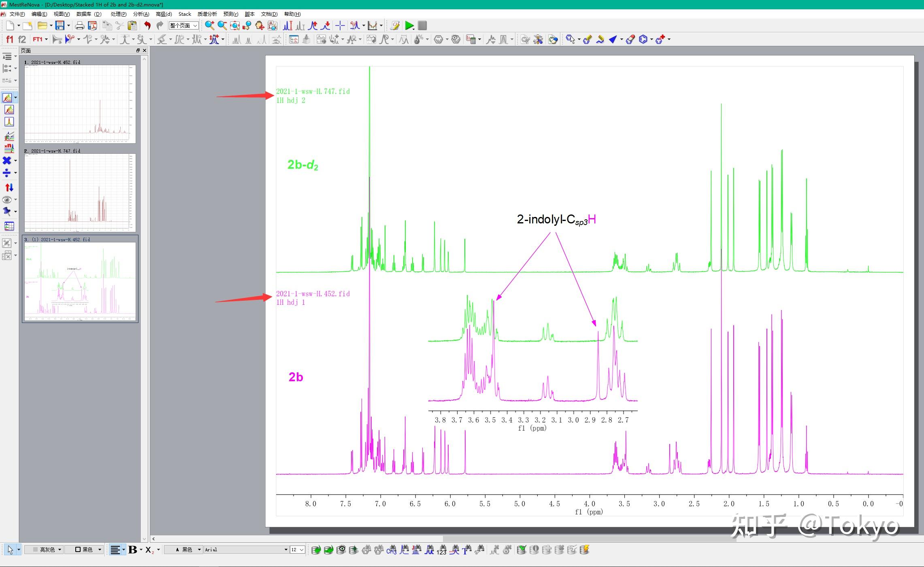Toggle bold text formatting

[132, 550]
